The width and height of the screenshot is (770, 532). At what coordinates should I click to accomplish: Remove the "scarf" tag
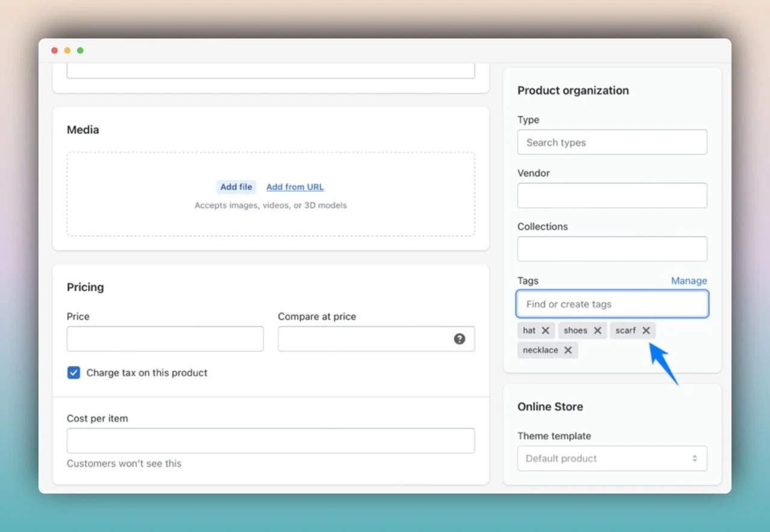pos(646,330)
